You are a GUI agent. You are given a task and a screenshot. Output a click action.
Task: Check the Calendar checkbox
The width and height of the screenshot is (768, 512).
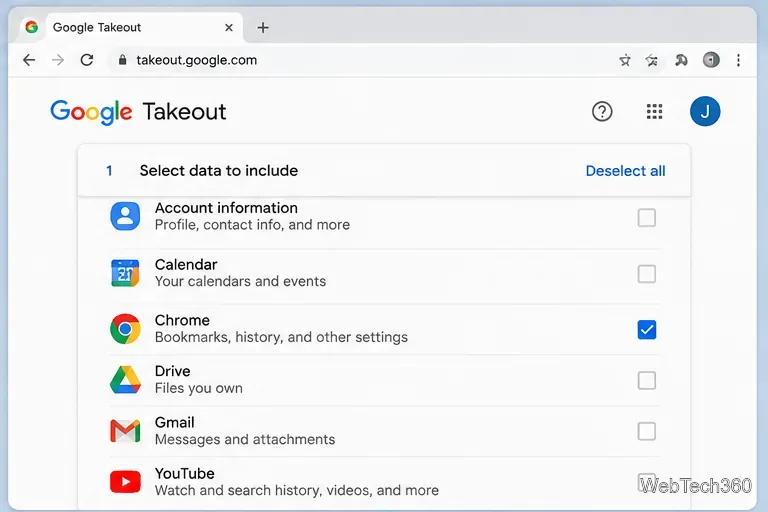pos(647,274)
